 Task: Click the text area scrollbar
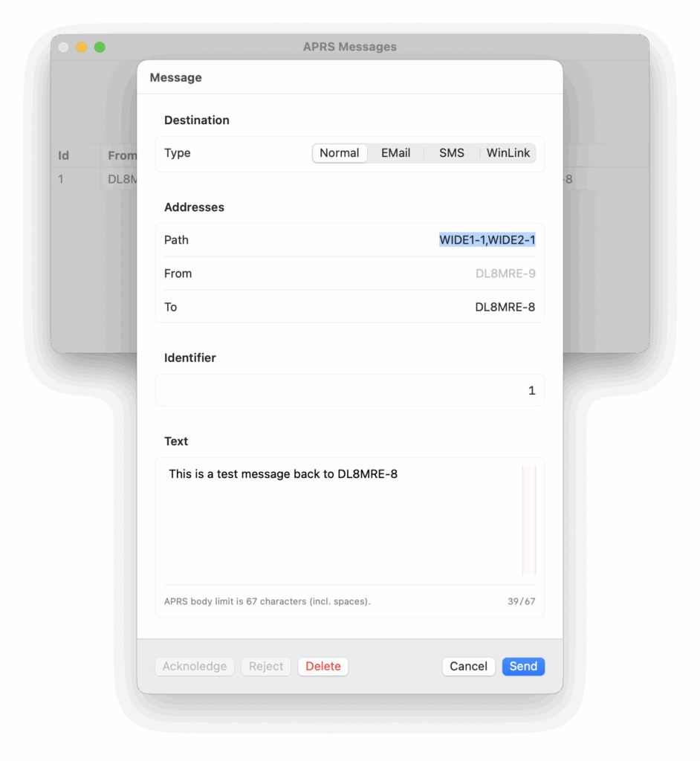528,520
